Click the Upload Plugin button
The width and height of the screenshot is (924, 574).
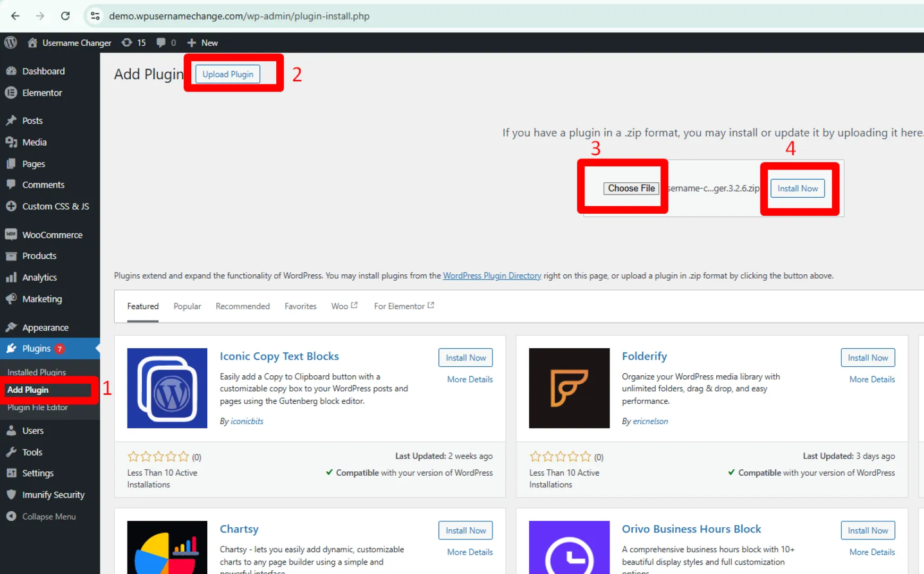point(228,74)
